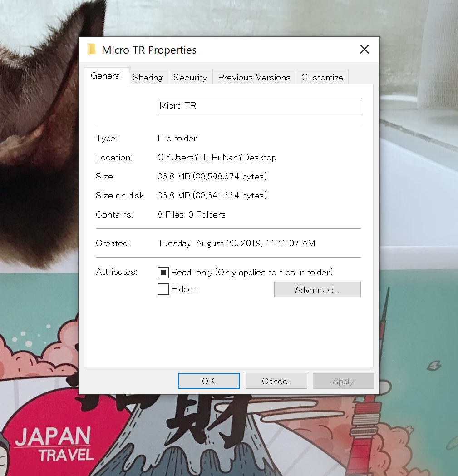
Task: Close the Micro TR Properties dialog
Action: (364, 49)
